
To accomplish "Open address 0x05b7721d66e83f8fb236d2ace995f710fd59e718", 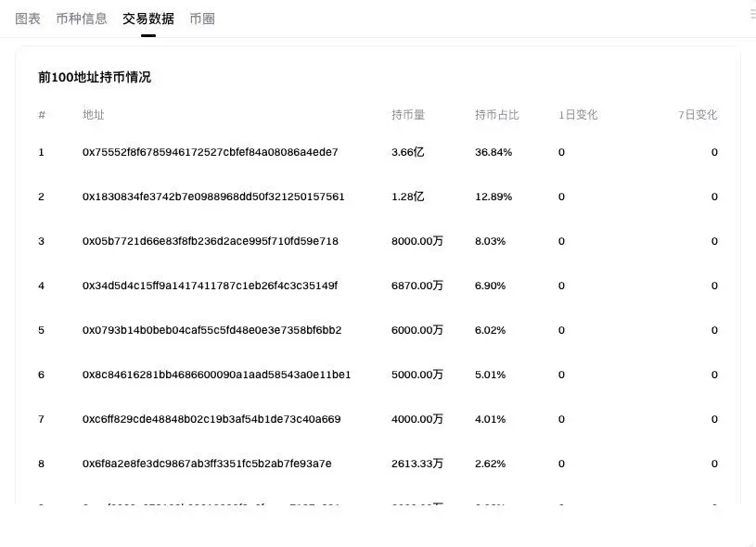I will (211, 241).
